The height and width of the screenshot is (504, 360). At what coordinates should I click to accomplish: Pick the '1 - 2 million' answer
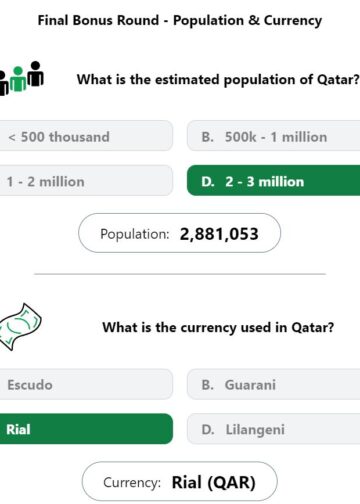86,181
